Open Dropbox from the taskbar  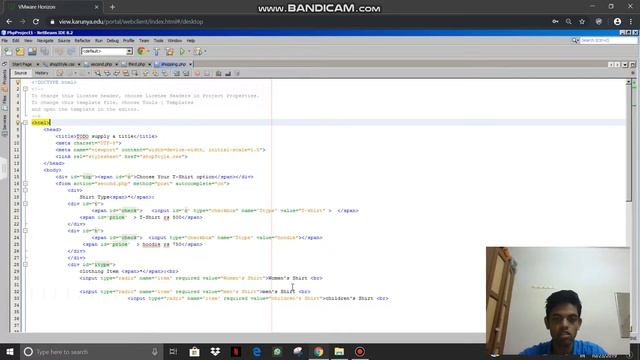pos(215,351)
